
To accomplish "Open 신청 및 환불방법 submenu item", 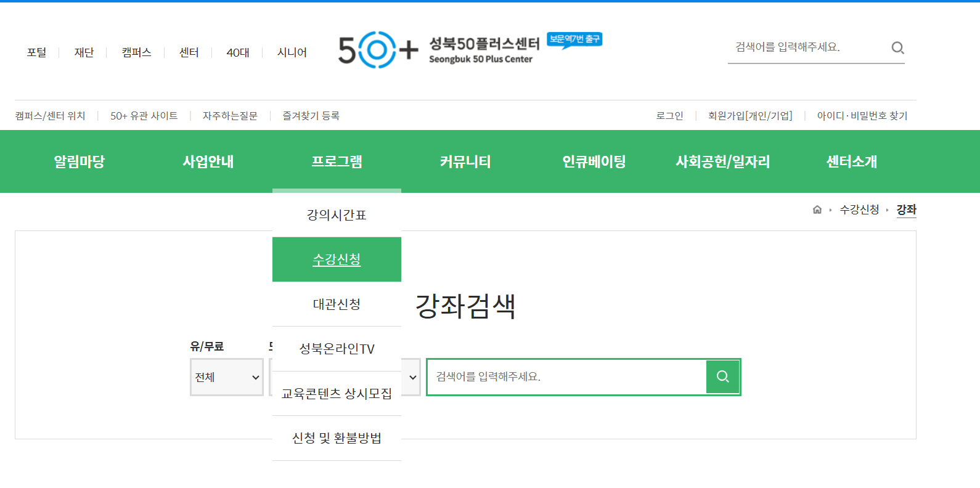I will pos(337,438).
